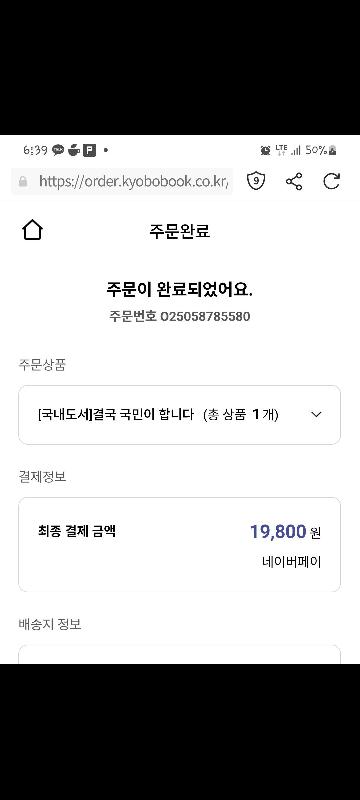Expand the ordered products chevron
Screen dimensions: 360x800
pyautogui.click(x=316, y=415)
